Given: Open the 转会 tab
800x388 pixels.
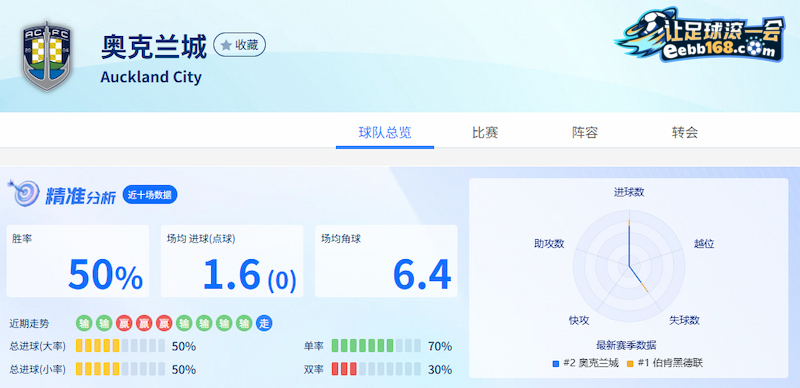Looking at the screenshot, I should click(685, 133).
